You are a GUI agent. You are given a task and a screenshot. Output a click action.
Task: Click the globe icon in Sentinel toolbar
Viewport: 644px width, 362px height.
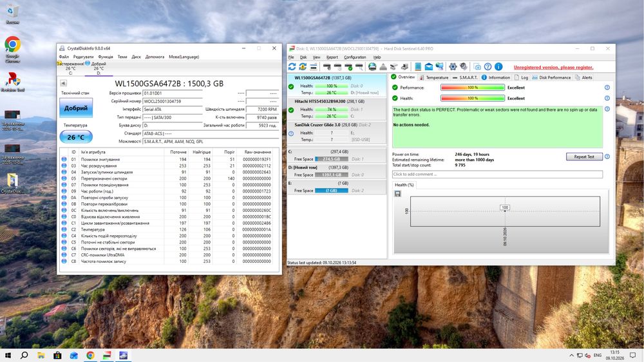click(x=372, y=66)
